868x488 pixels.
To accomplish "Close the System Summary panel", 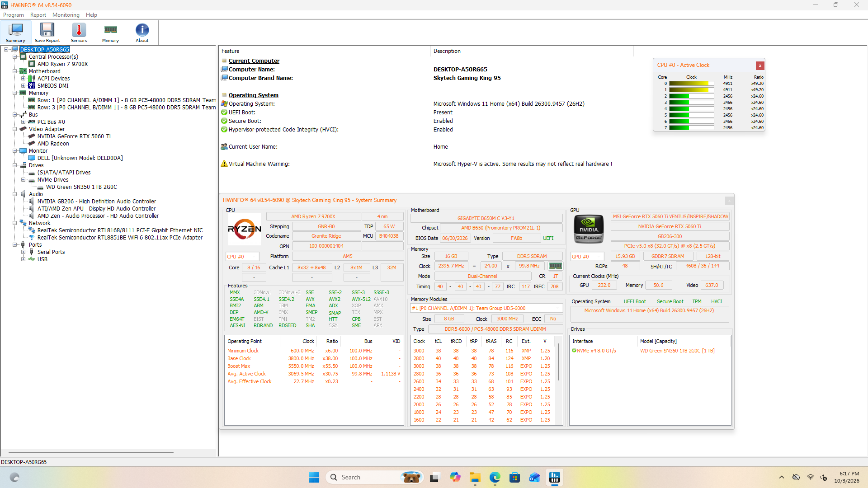I will (x=729, y=200).
